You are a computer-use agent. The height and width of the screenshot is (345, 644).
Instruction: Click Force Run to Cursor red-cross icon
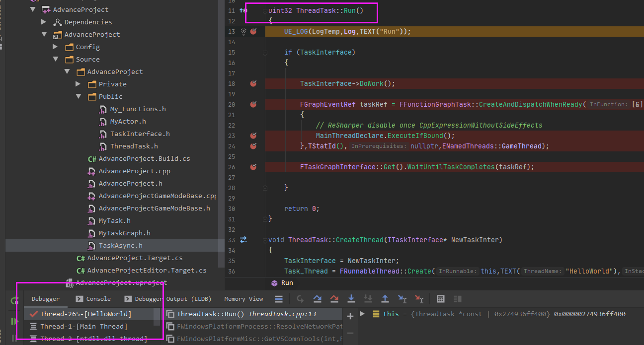(419, 299)
